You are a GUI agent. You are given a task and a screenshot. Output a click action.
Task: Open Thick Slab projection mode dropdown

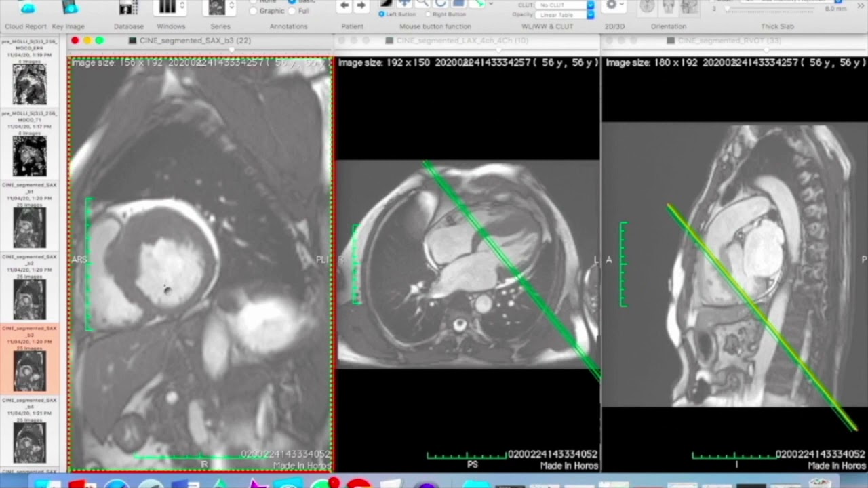click(x=791, y=1)
